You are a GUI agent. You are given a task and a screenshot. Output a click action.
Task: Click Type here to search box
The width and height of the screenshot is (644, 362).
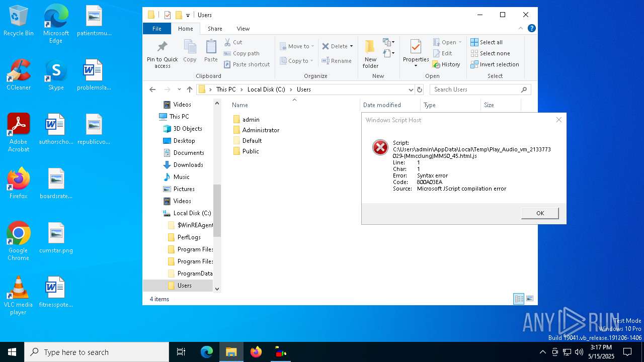(x=97, y=352)
